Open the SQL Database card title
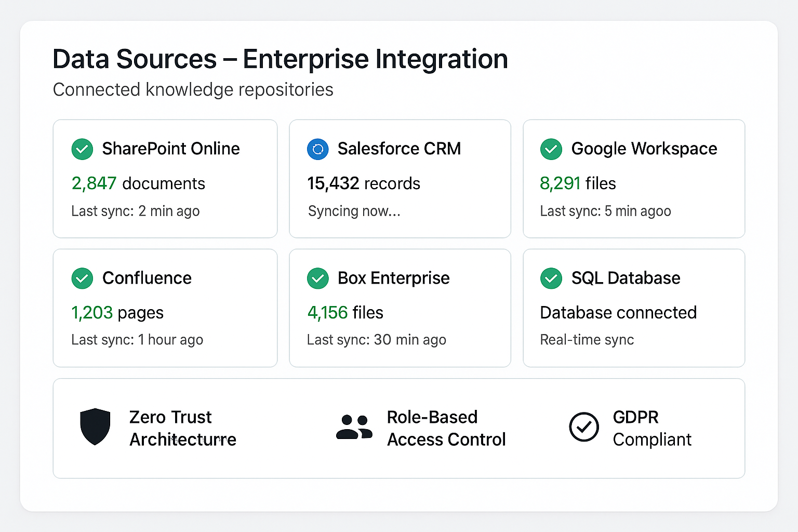The height and width of the screenshot is (532, 798). (626, 278)
